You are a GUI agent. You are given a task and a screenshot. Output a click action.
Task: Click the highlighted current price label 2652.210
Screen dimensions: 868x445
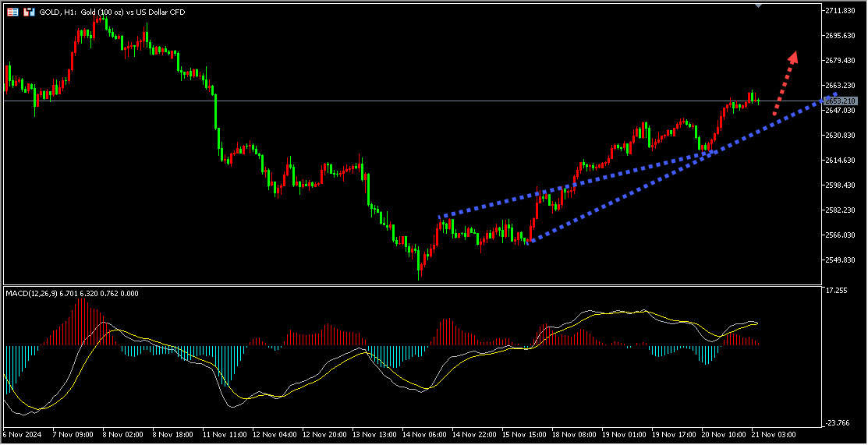coord(841,101)
